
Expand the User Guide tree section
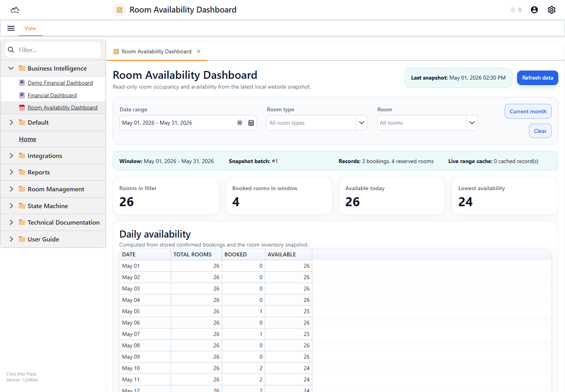tap(11, 239)
